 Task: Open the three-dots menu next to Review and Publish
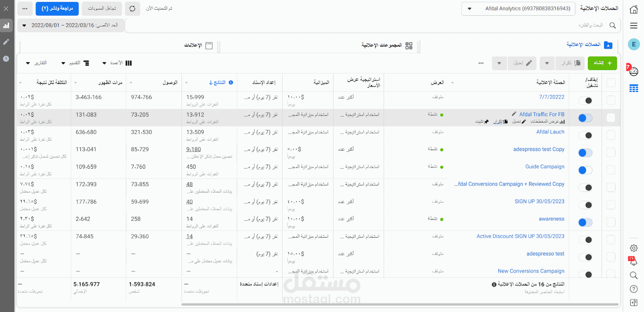pos(25,8)
